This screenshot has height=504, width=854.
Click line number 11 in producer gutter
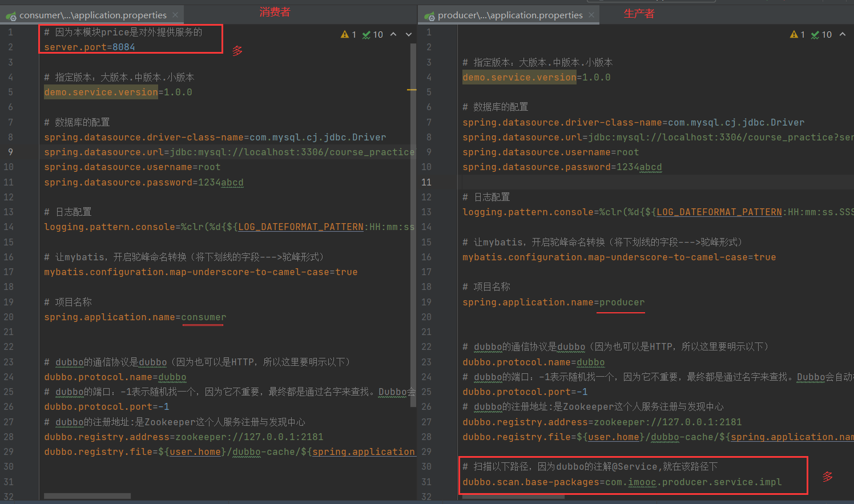point(426,183)
